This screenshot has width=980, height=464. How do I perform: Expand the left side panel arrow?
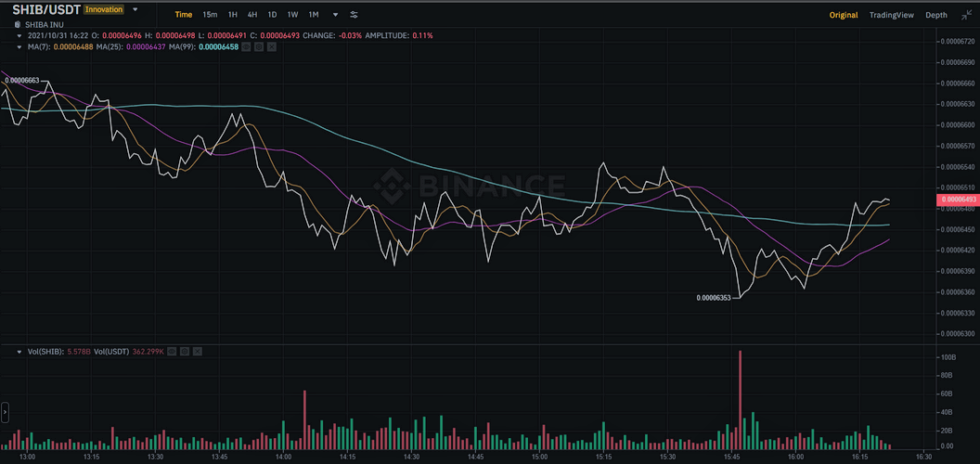pyautogui.click(x=5, y=412)
